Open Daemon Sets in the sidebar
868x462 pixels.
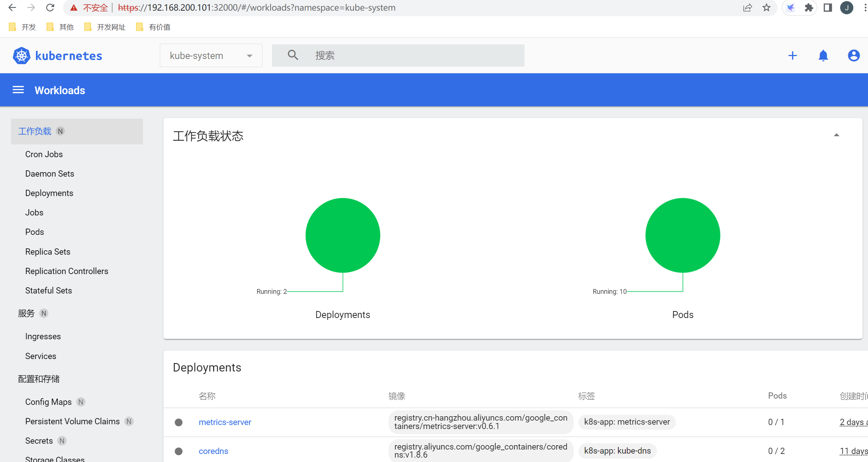[x=49, y=174]
